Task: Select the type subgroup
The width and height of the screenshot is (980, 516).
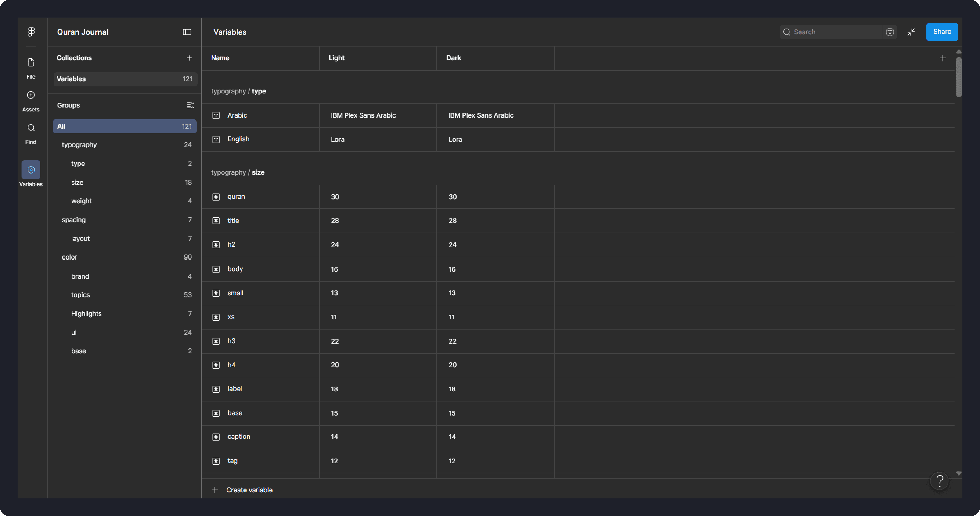Action: pos(125,164)
